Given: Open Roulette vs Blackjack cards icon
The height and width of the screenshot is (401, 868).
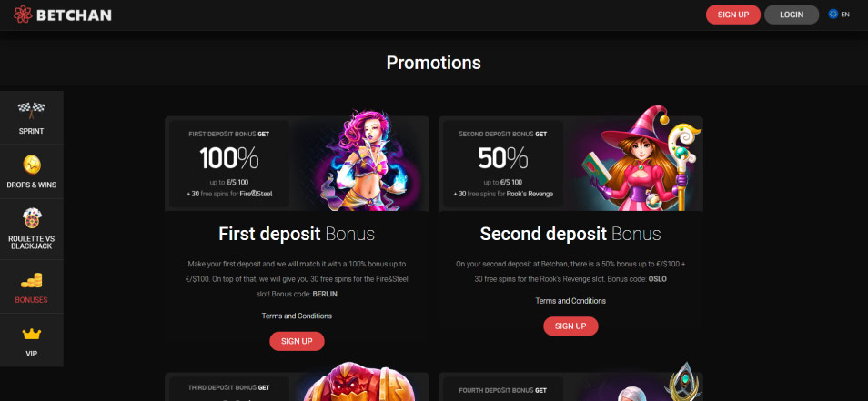Looking at the screenshot, I should click(x=32, y=218).
